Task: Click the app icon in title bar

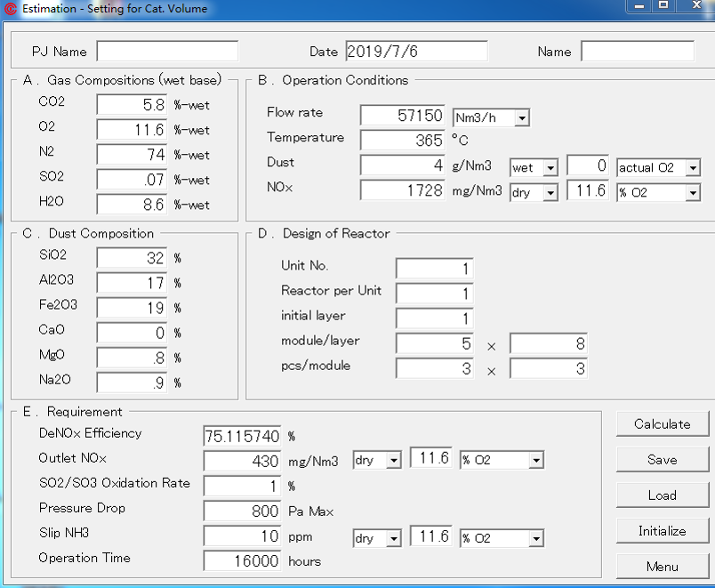Action: coord(11,9)
